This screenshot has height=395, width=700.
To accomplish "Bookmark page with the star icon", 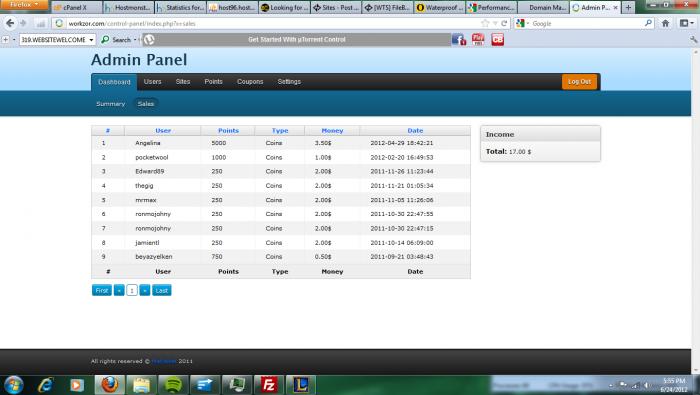I will coord(485,23).
